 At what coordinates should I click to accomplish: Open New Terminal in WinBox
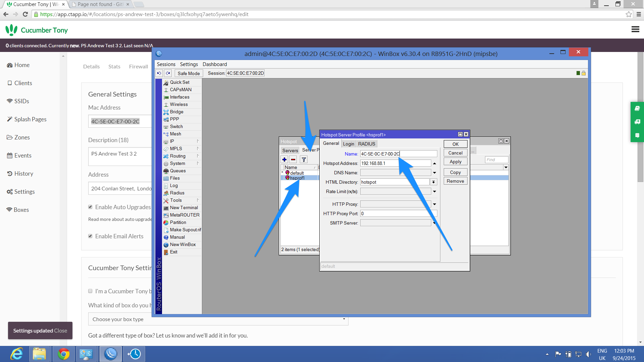click(x=184, y=207)
